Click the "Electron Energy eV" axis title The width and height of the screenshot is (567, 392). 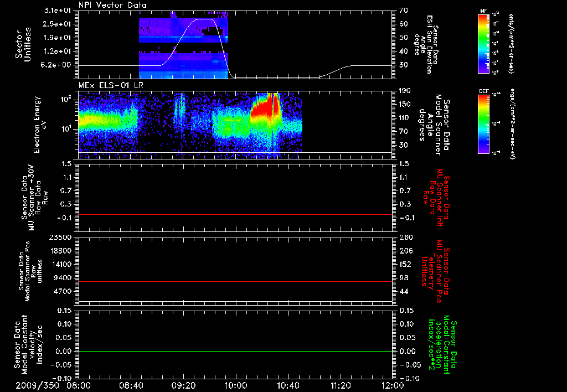[x=40, y=125]
